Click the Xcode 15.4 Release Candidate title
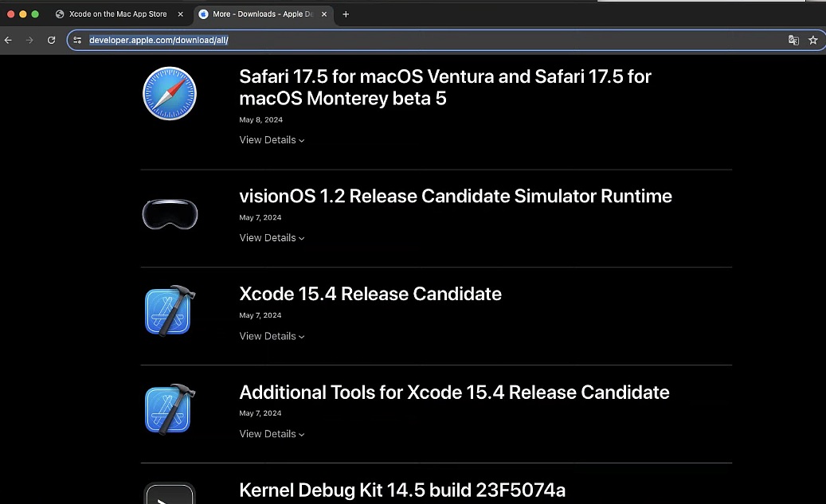826x504 pixels. coord(370,294)
